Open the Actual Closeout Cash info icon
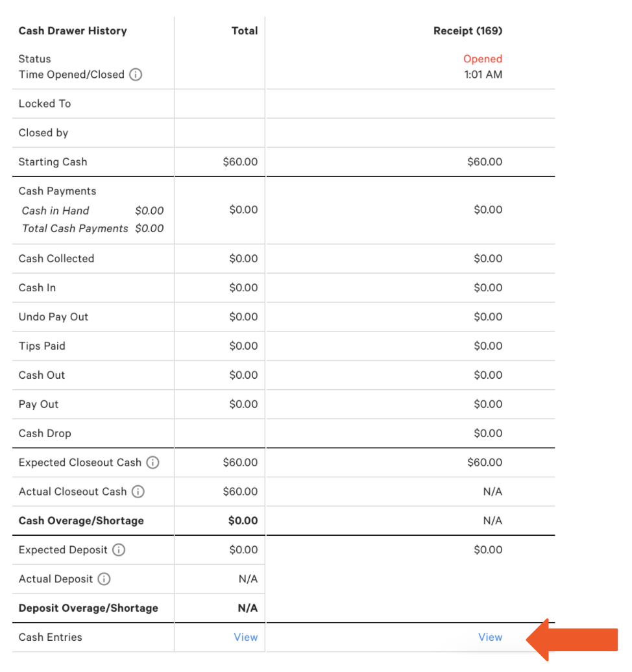This screenshot has height=672, width=632. coord(138,492)
